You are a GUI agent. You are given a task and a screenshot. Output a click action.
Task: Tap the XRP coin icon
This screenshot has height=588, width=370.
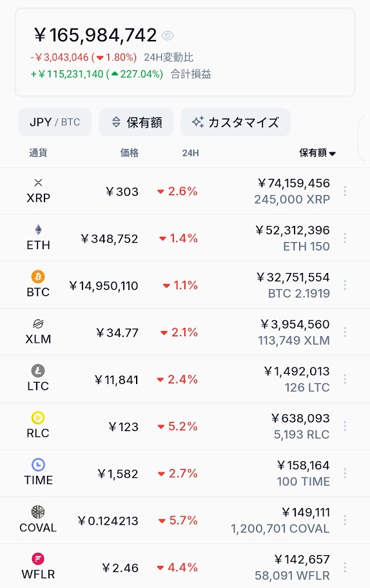38,183
